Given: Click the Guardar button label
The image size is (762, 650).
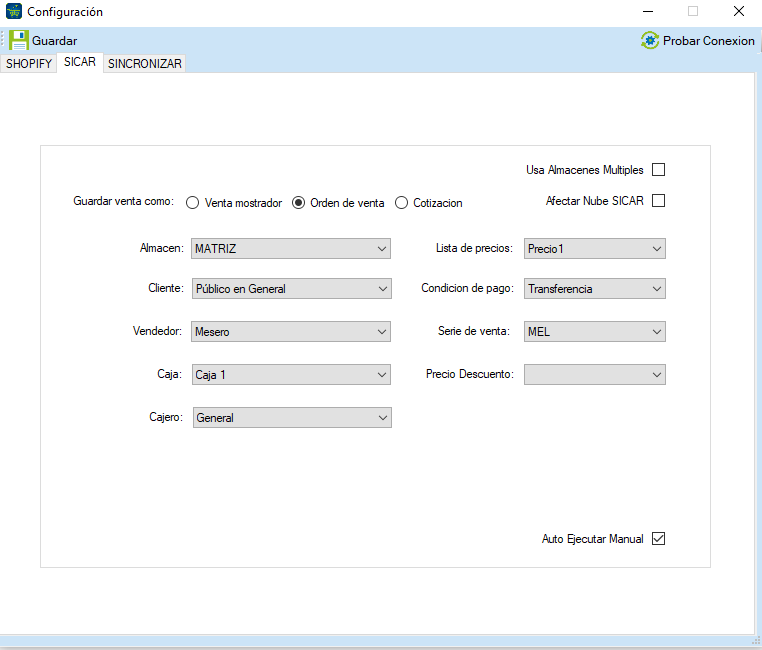Looking at the screenshot, I should pos(54,41).
